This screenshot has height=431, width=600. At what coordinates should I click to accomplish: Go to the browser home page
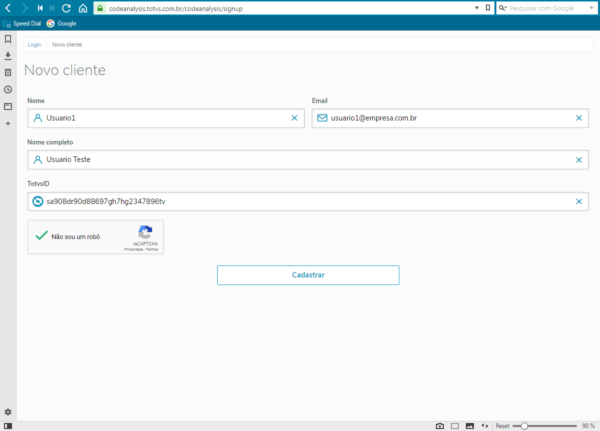[82, 8]
